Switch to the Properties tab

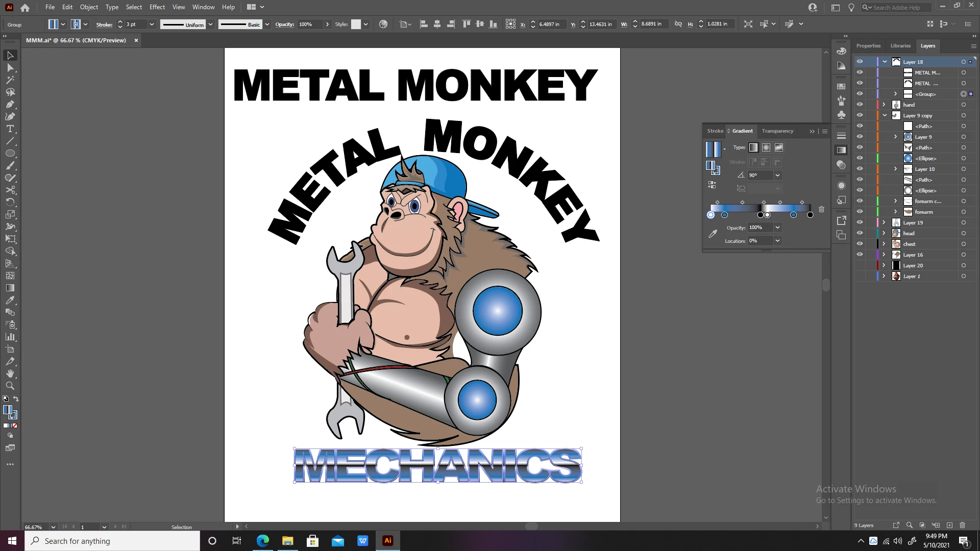point(868,46)
